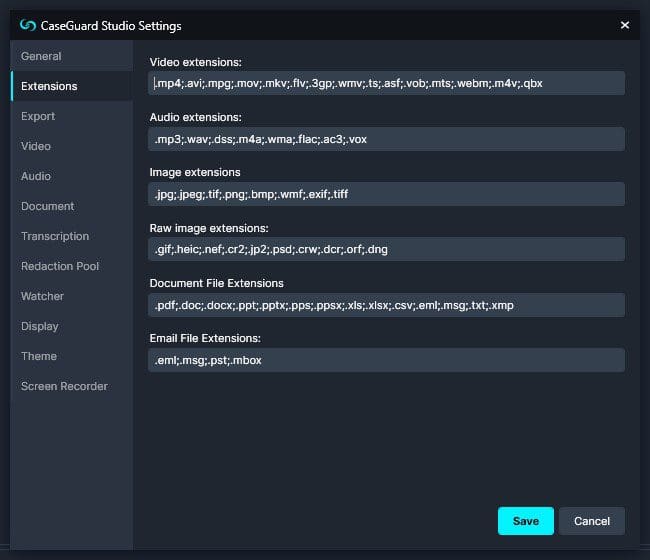Image resolution: width=650 pixels, height=560 pixels.
Task: Save the settings changes
Action: [526, 521]
